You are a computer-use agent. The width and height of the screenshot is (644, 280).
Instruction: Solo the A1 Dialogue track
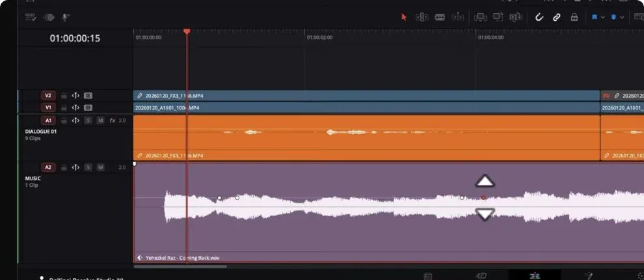point(88,120)
